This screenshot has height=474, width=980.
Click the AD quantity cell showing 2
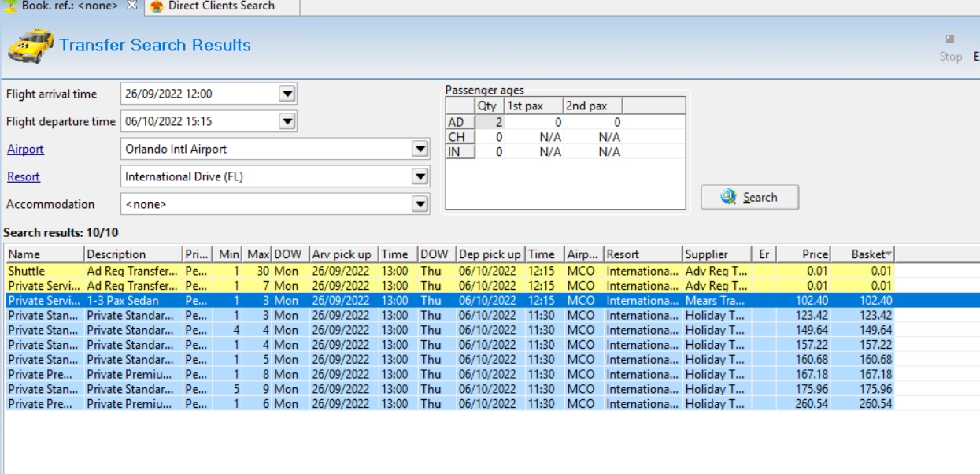(x=490, y=122)
